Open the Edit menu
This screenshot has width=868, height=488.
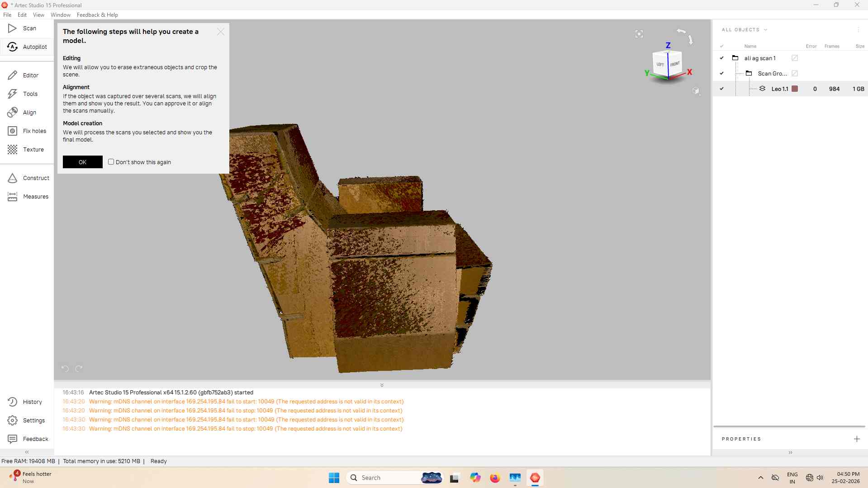pos(22,15)
